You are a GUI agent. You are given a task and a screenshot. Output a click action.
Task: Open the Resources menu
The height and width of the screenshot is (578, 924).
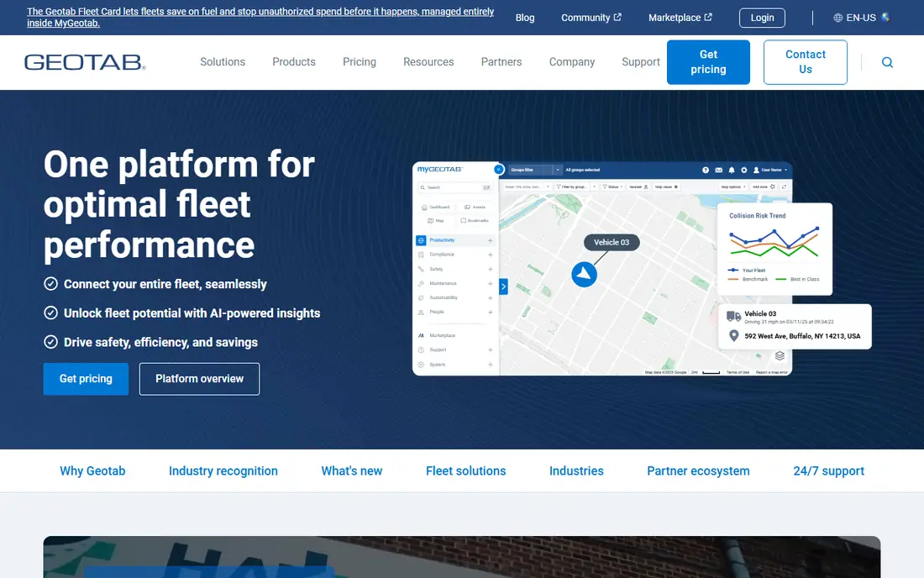coord(428,62)
